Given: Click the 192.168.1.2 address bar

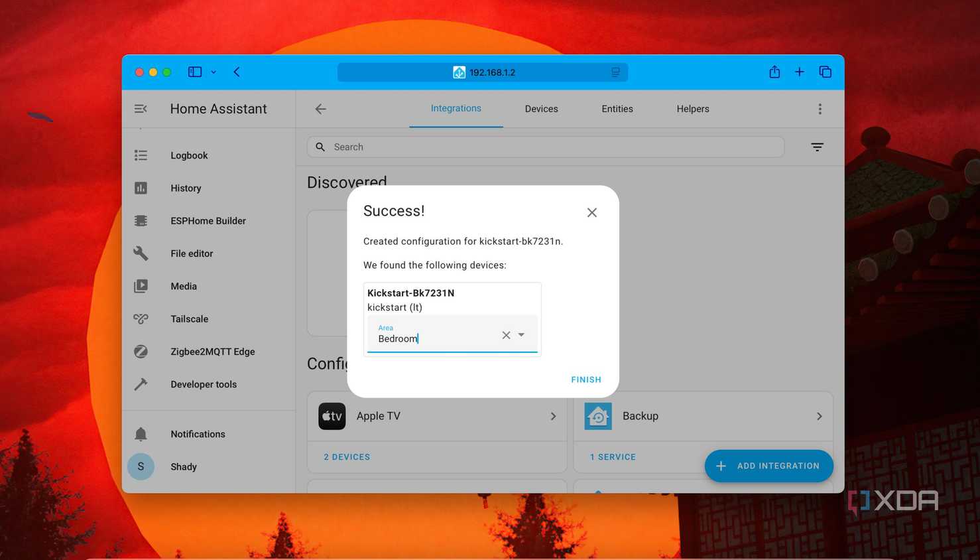Looking at the screenshot, I should (x=483, y=72).
